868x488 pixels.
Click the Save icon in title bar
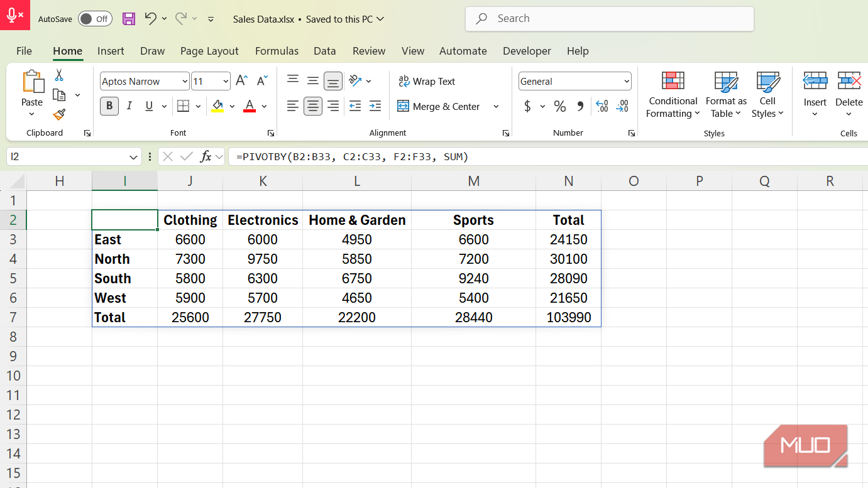tap(129, 19)
